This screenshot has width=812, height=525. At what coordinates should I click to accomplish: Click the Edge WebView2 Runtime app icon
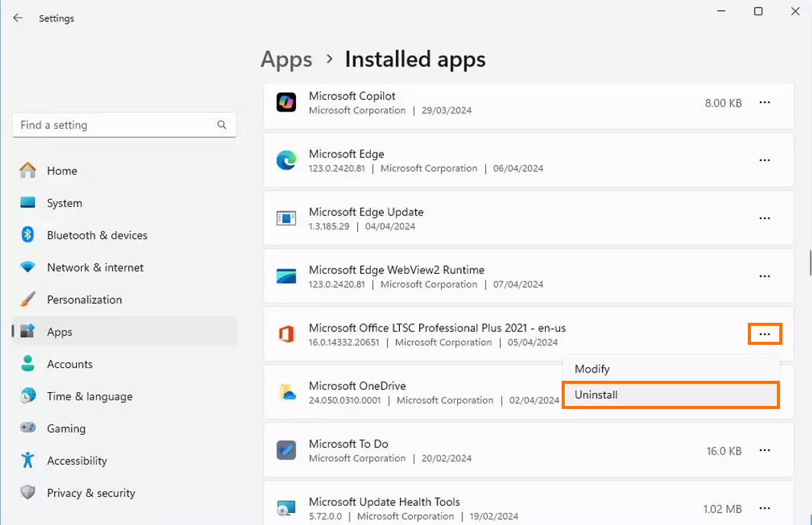286,276
